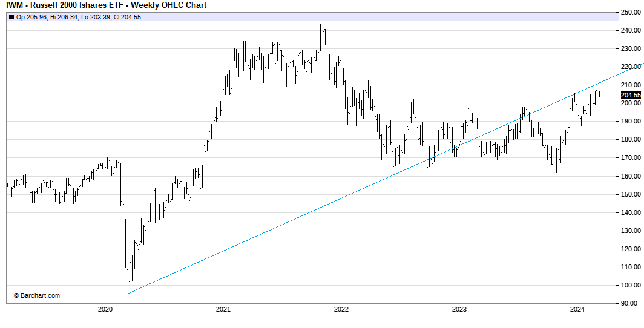
Task: Click the 2022 date axis label
Action: coord(341,309)
